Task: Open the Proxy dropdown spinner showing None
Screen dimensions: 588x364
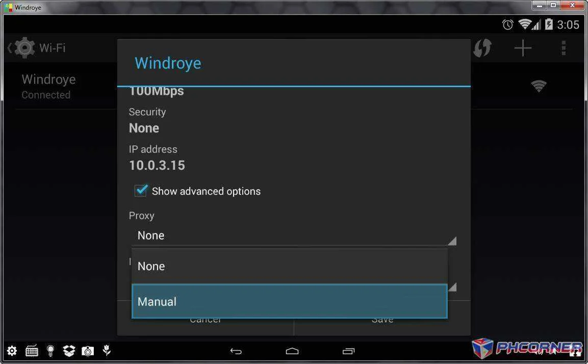Action: pos(294,236)
